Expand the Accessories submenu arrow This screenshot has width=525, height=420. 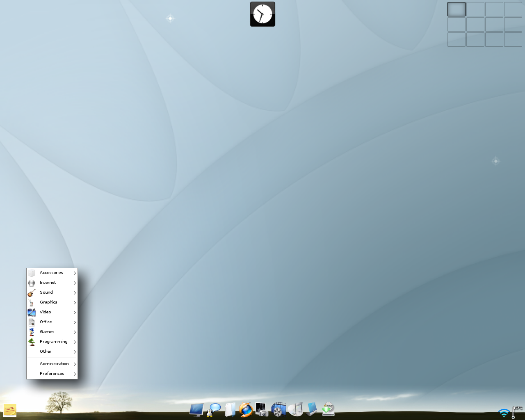[75, 273]
